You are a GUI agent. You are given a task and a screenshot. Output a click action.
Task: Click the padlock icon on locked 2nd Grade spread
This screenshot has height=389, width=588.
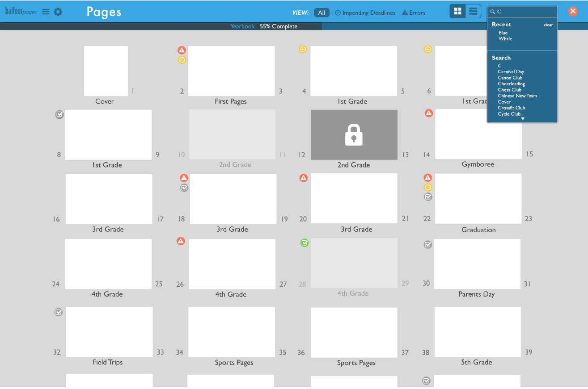354,135
